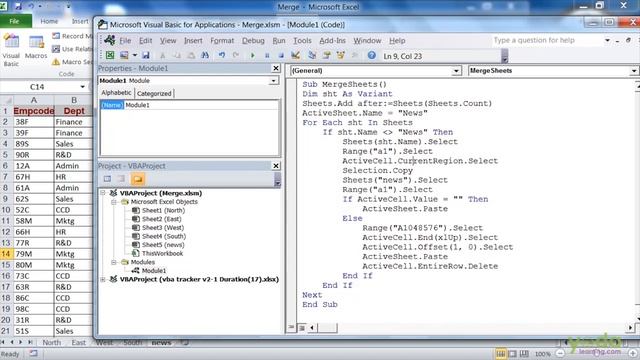Open VBA Insert menu
640x360 pixels.
193,40
